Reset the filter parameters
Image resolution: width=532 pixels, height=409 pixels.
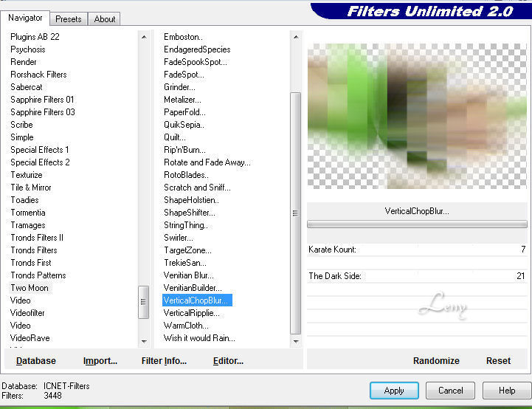(x=498, y=361)
